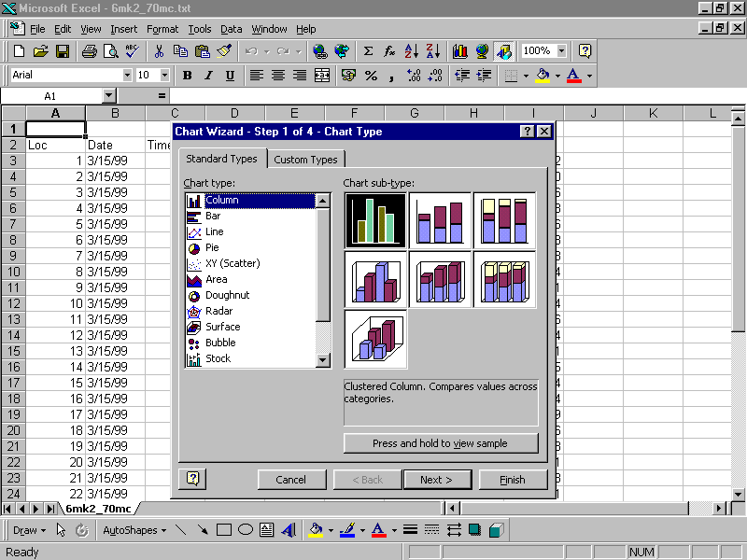Click Sort Descending Z-A icon
This screenshot has height=560, width=747.
[x=432, y=51]
